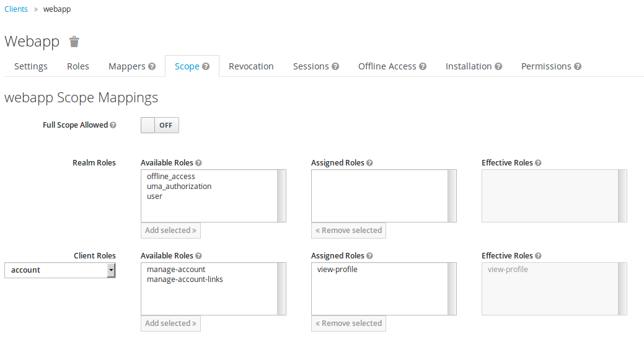Show help for Realm Effective Roles
The width and height of the screenshot is (644, 339).
(538, 163)
